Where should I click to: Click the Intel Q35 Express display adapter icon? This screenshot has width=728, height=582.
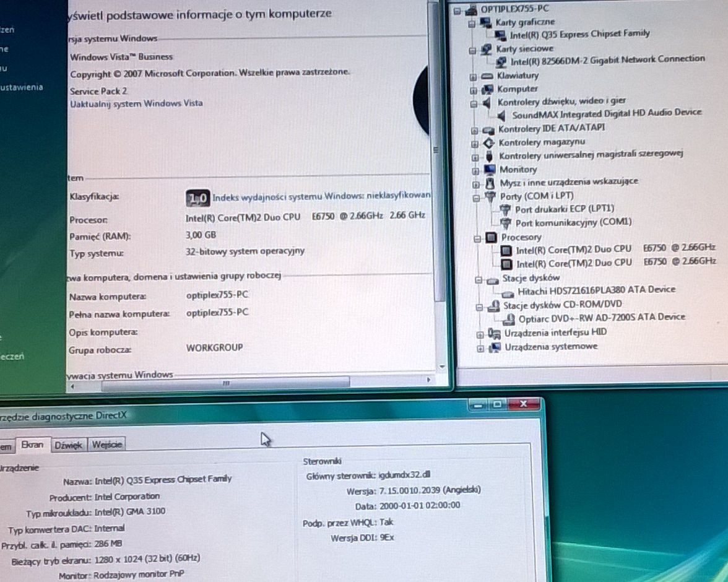click(x=501, y=35)
